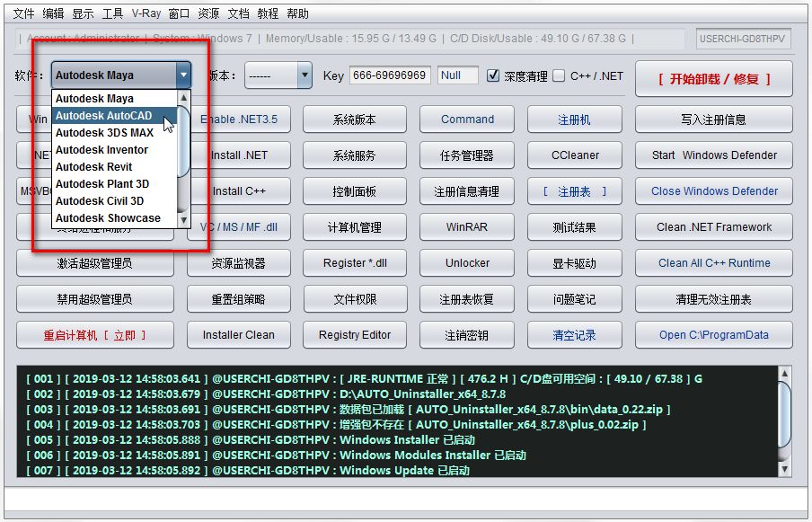Open [ 注册表 ] button
This screenshot has width=812, height=522.
(x=574, y=191)
